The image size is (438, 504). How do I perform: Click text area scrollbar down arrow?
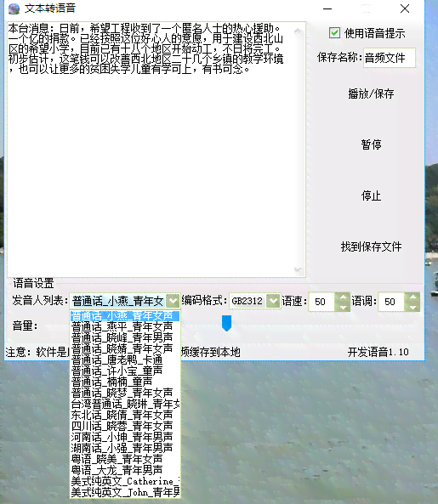point(299,269)
